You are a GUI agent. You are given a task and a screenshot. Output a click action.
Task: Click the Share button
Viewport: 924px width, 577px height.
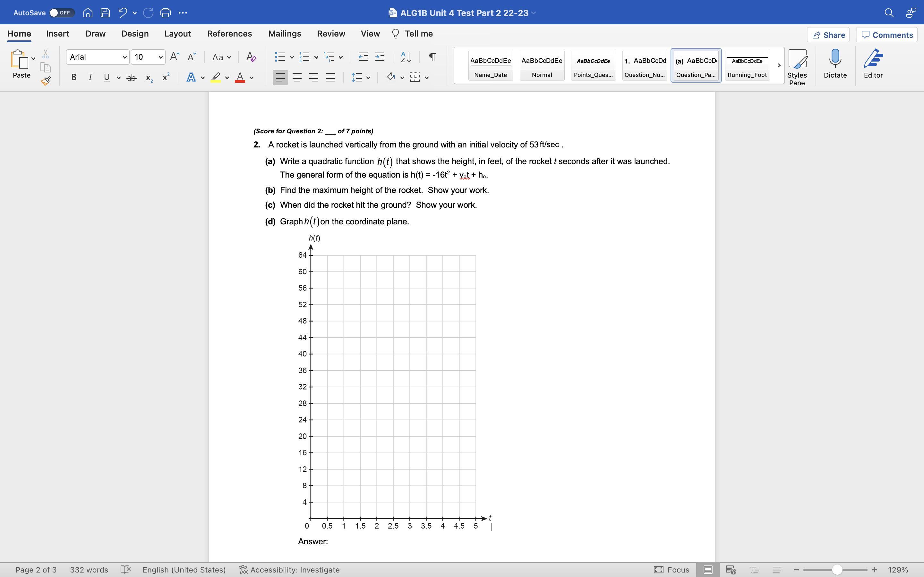(x=828, y=35)
